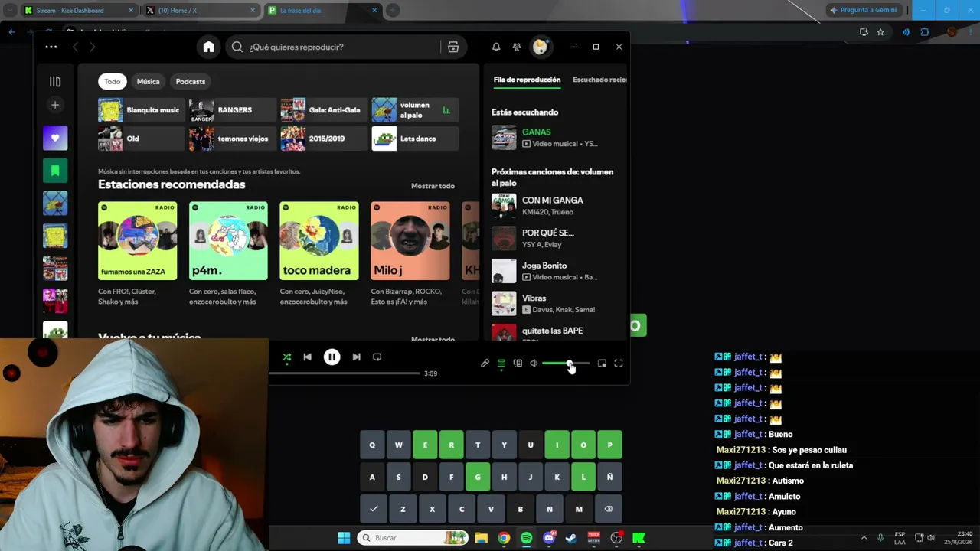
Task: Open the 2015/2019 playlist shortcut
Action: [x=323, y=139]
